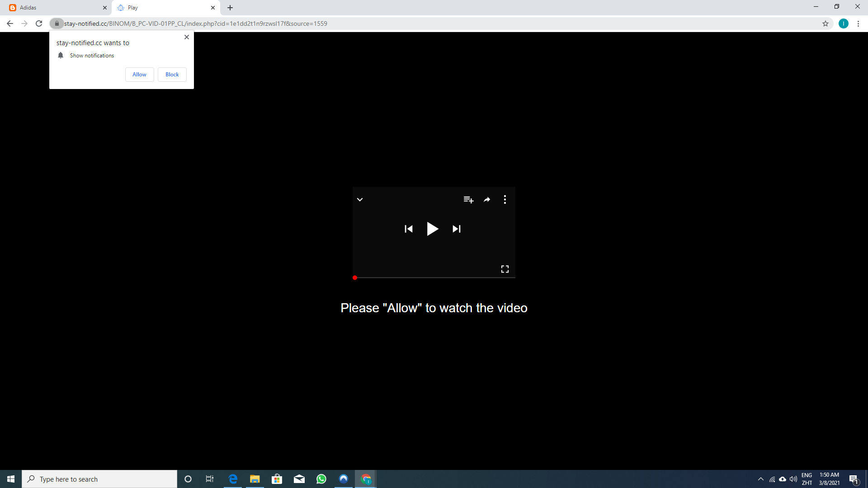Click the red video progress scrubber
868x488 pixels.
coord(355,278)
